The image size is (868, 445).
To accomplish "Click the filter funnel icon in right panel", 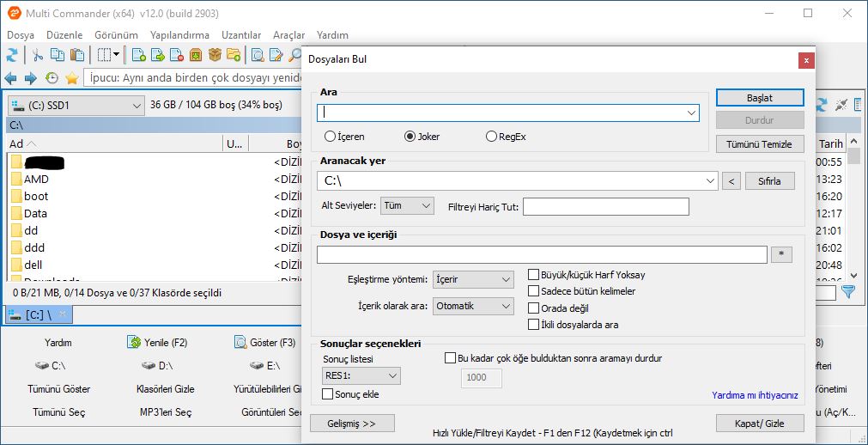I will [x=848, y=292].
